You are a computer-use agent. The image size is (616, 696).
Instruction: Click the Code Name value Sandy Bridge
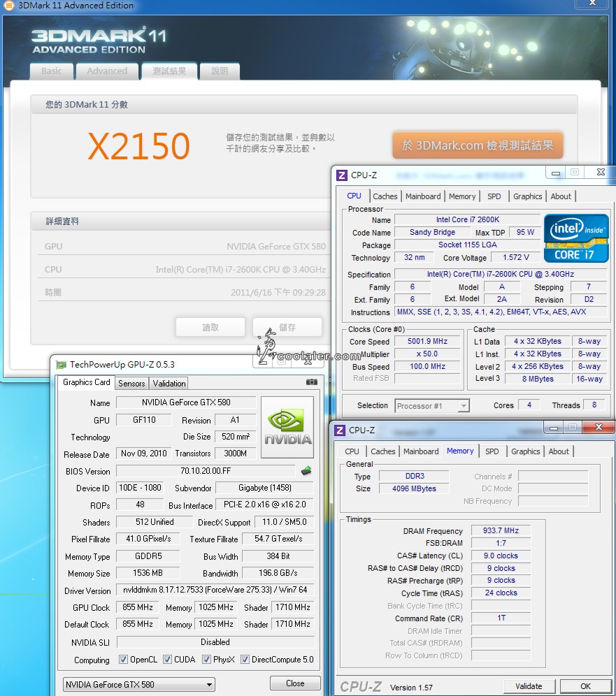(433, 232)
